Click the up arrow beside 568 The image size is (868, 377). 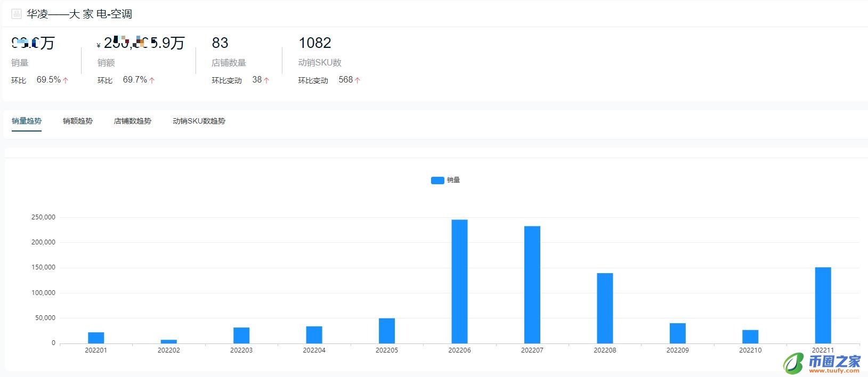358,80
